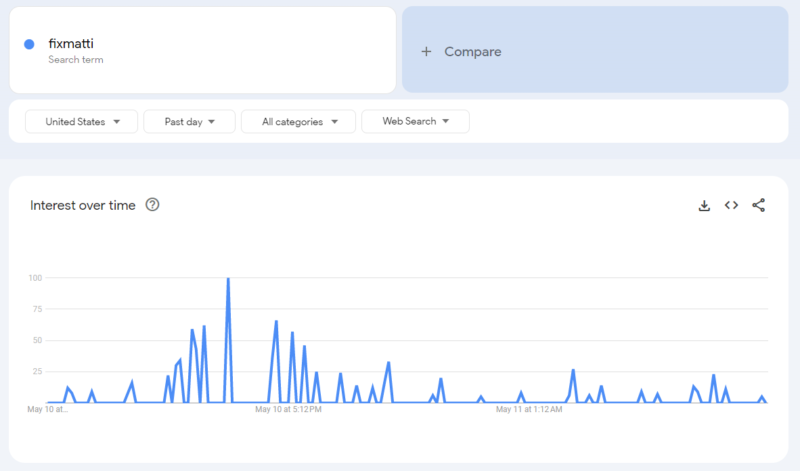Expand the Web Search type dropdown

tap(415, 121)
